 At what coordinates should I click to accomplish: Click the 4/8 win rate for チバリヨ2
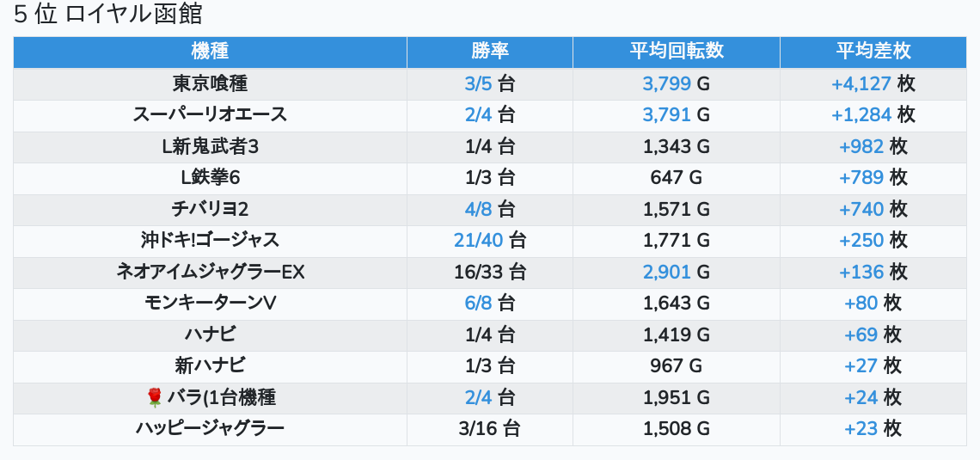[x=478, y=209]
